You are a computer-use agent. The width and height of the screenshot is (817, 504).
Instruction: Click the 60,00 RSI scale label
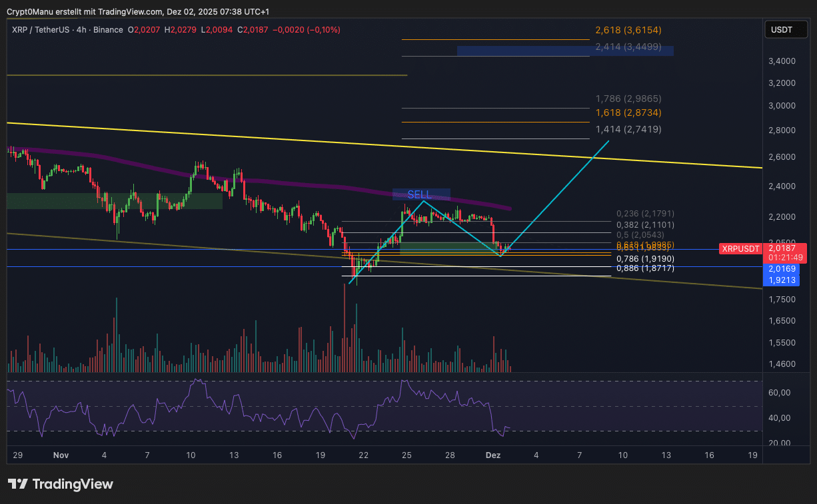pos(780,393)
